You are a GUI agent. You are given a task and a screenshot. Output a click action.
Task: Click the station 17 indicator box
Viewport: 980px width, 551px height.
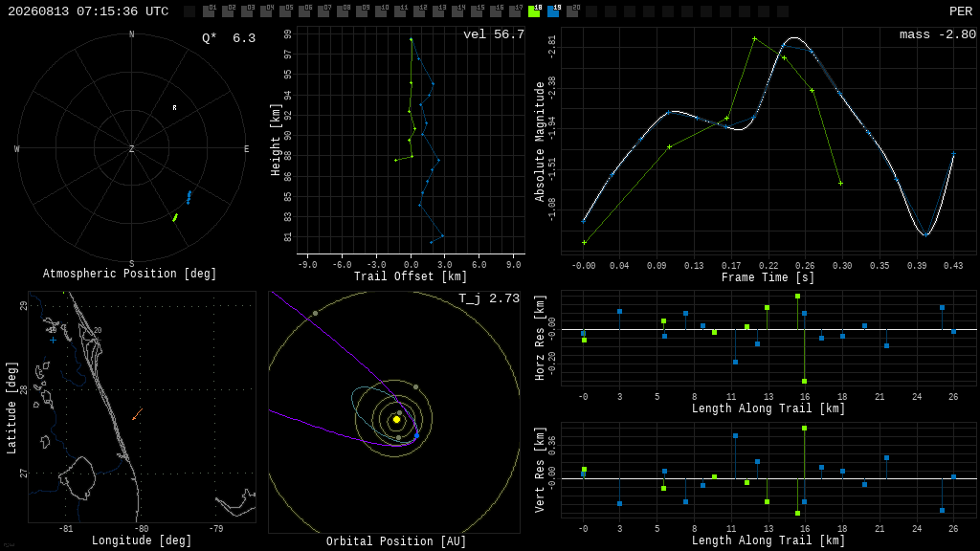coord(515,11)
